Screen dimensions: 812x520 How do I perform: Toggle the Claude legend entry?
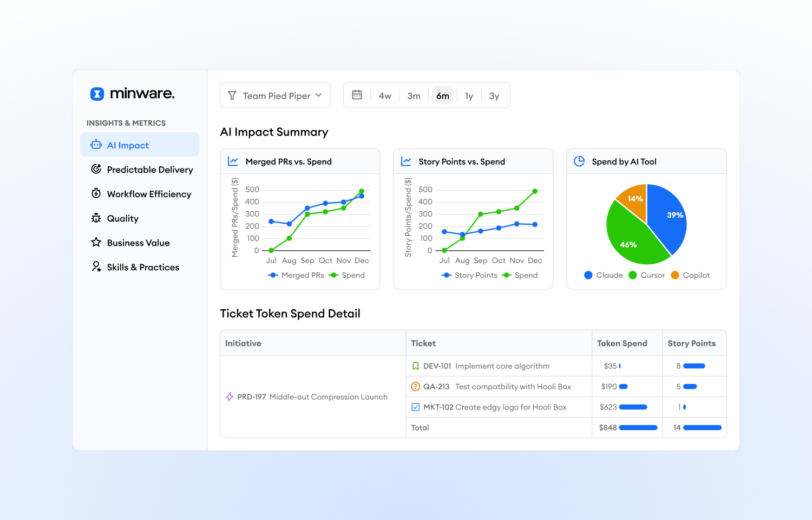coord(604,275)
